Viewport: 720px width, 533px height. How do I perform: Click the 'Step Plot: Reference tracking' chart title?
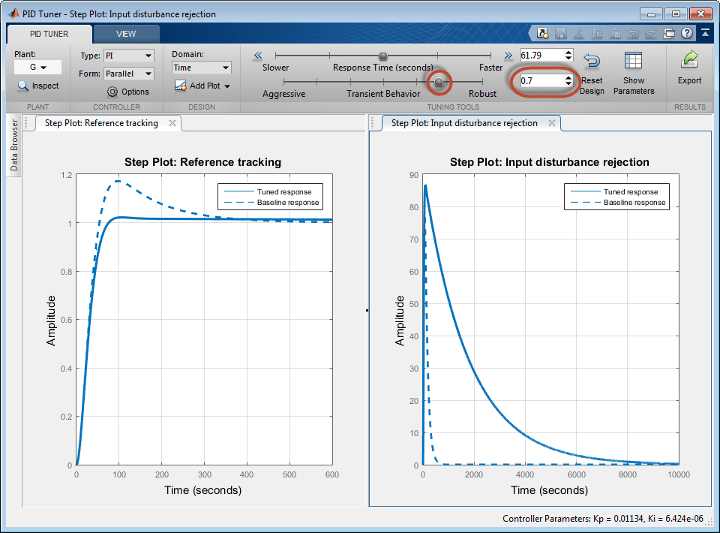(202, 162)
